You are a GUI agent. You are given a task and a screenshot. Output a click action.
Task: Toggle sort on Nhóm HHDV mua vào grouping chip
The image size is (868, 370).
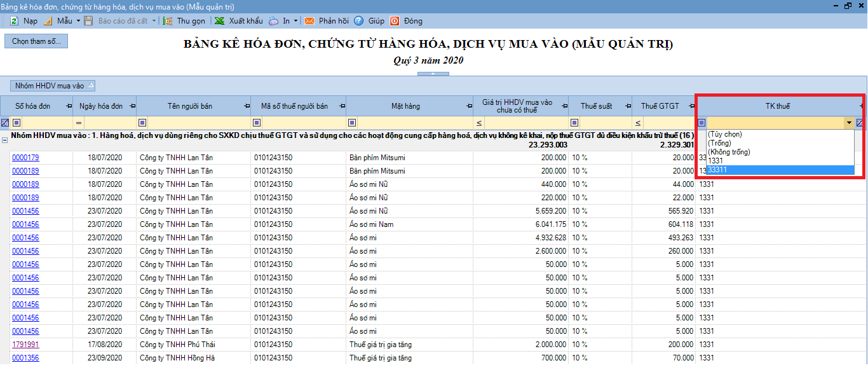[52, 85]
